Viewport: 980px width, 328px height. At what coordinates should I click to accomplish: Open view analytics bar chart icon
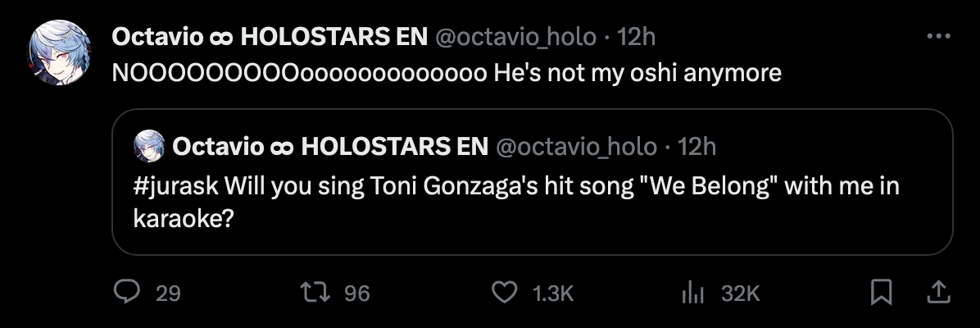click(694, 293)
